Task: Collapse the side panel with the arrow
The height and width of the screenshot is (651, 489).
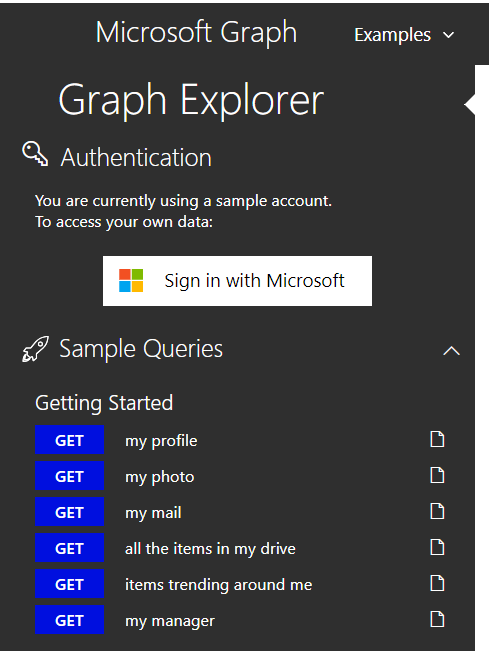Action: point(469,104)
